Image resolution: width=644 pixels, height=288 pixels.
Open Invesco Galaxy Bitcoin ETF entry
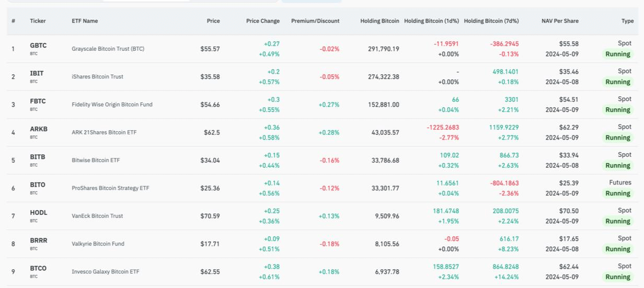pos(106,272)
